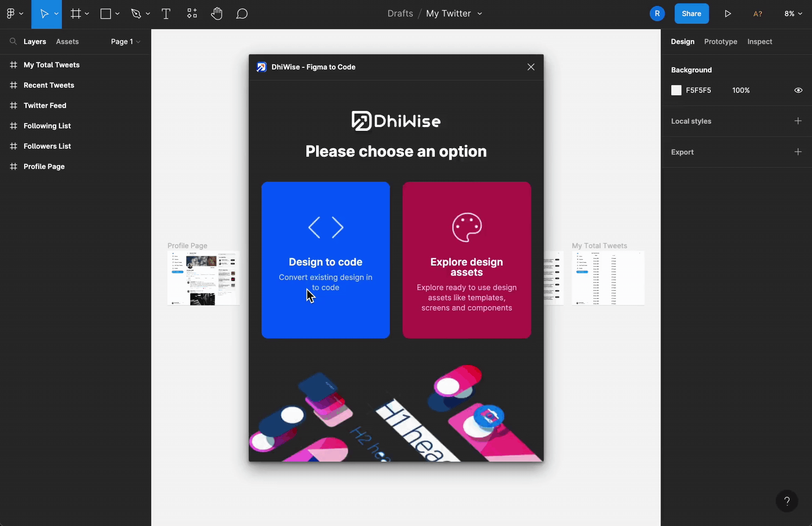Click frame icon beside Followers List
This screenshot has height=526, width=812.
coord(14,146)
